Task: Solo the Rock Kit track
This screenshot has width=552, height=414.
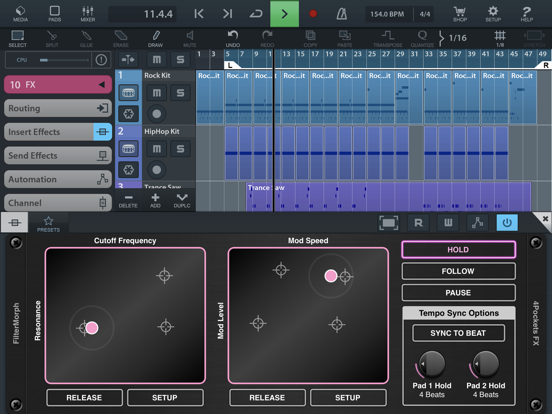Action: click(x=180, y=93)
